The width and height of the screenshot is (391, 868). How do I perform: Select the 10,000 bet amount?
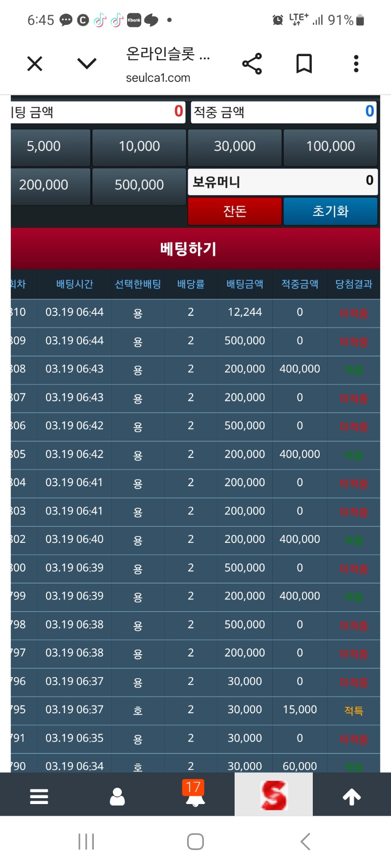(139, 146)
